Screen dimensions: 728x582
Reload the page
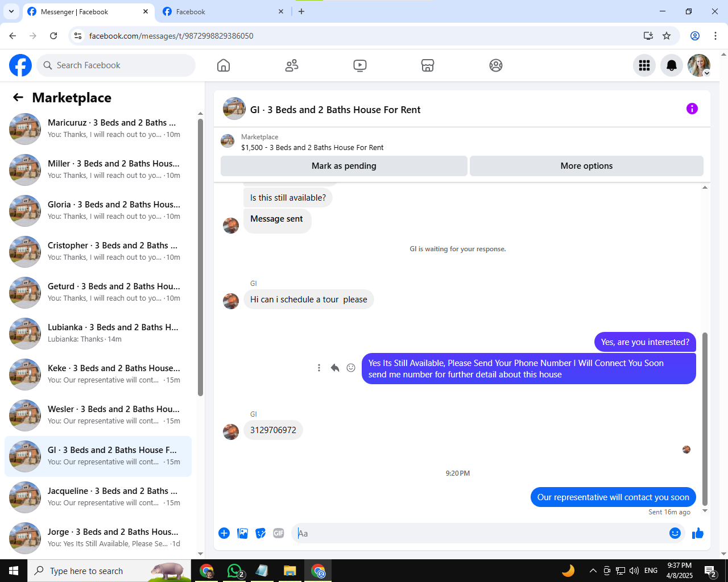tap(53, 36)
